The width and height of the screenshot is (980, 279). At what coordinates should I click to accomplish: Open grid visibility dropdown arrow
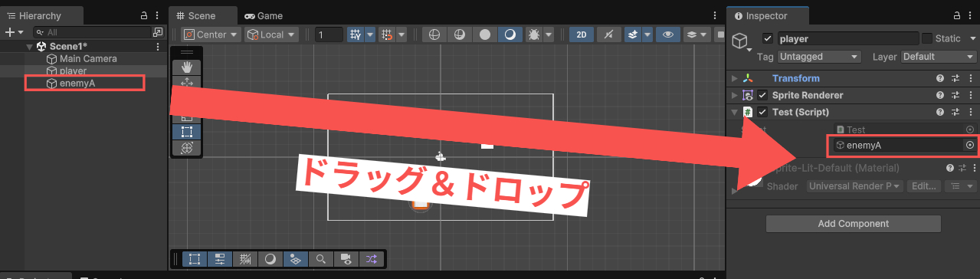point(370,34)
